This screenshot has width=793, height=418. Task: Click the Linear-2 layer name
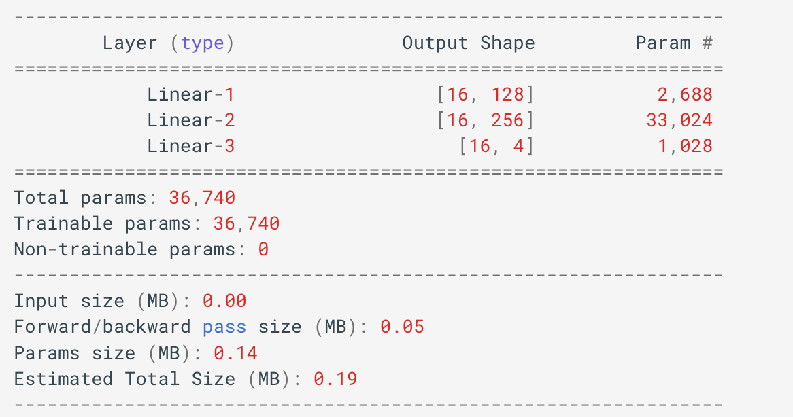(x=190, y=120)
